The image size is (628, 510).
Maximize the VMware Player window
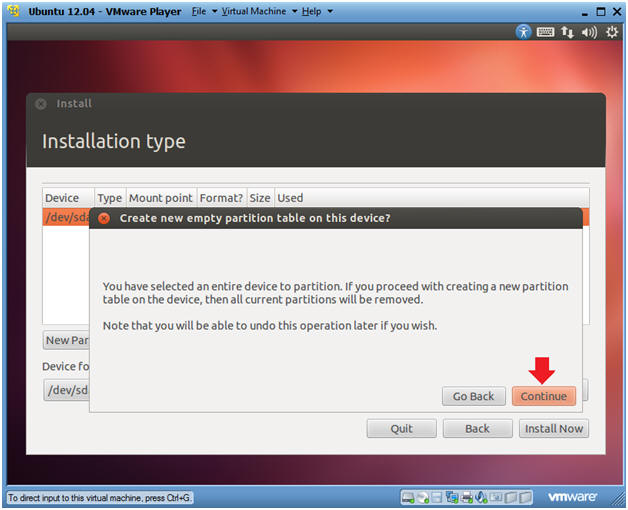pyautogui.click(x=601, y=12)
